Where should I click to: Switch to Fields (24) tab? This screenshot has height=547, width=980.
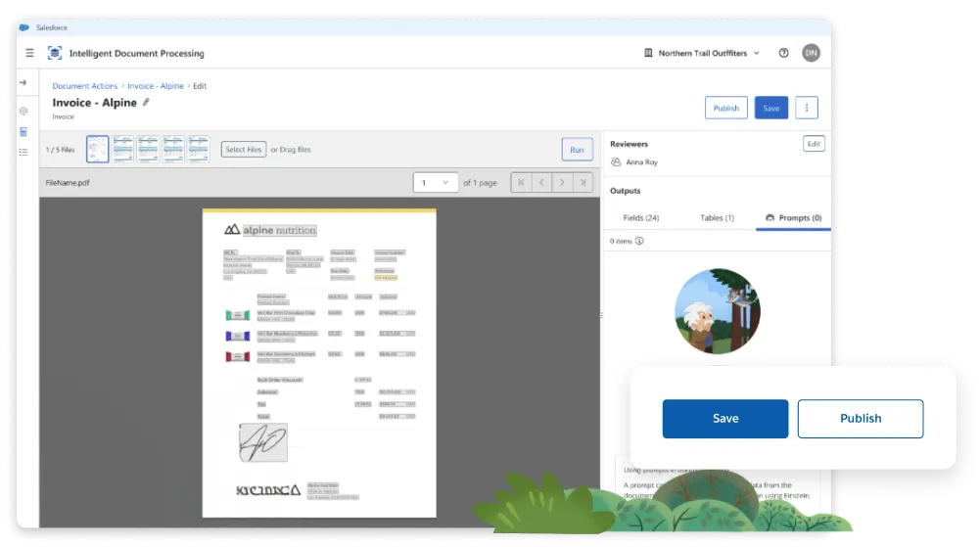click(x=641, y=218)
